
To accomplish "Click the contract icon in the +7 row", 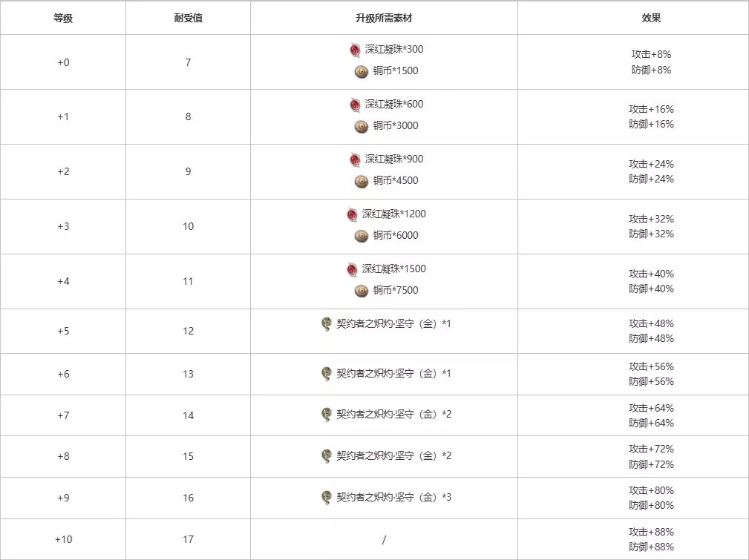I will coord(327,414).
